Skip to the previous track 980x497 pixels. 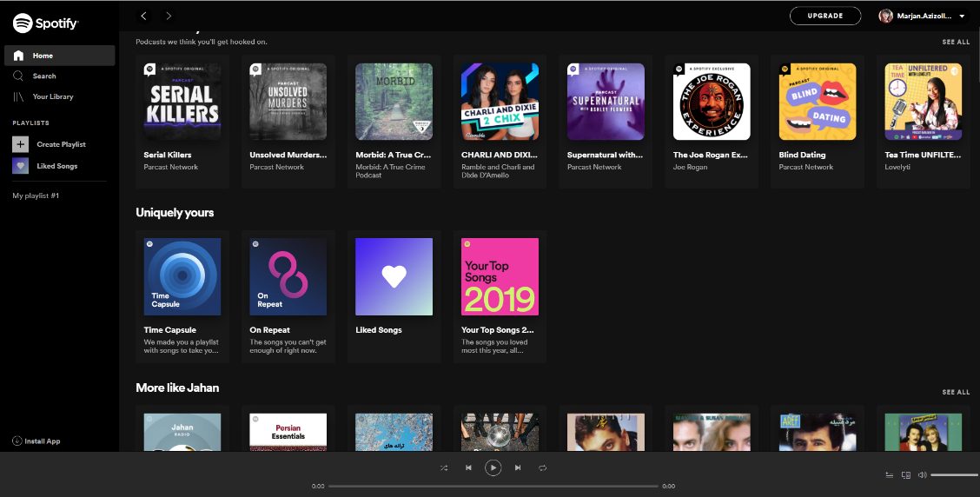pos(468,467)
